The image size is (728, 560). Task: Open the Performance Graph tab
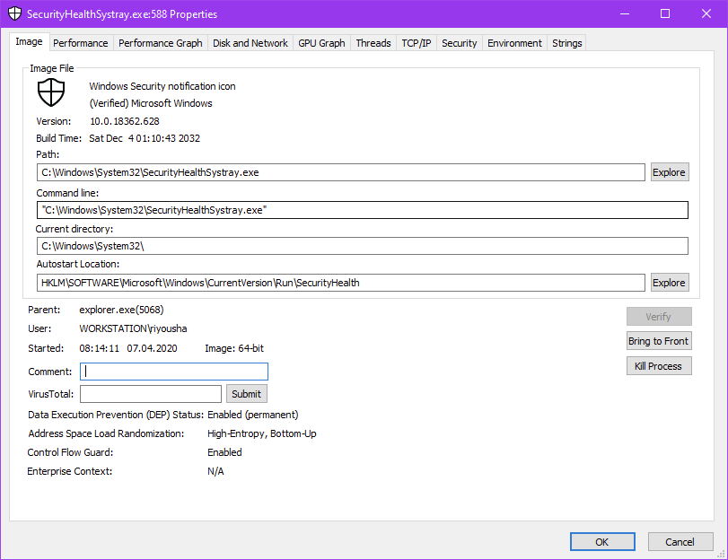160,43
